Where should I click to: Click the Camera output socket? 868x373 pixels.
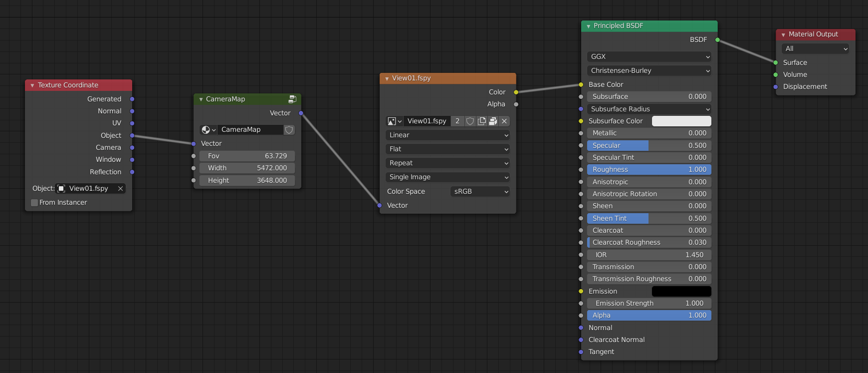point(132,148)
